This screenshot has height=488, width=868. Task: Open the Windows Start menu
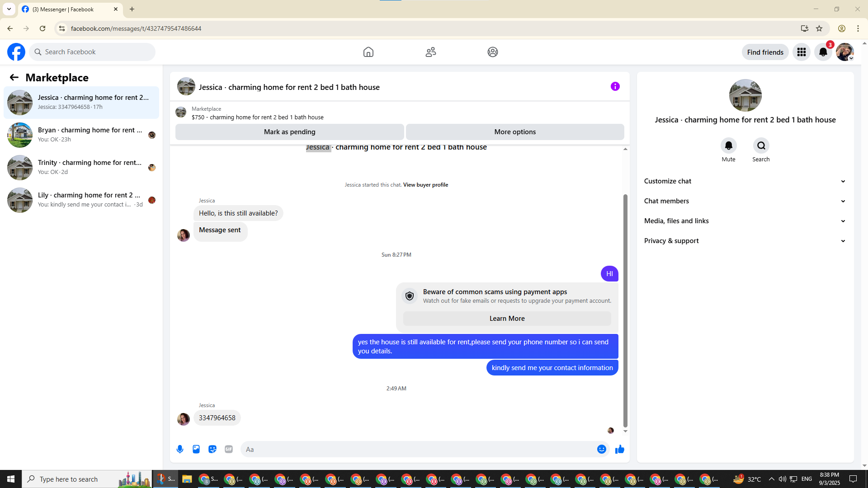pyautogui.click(x=11, y=479)
